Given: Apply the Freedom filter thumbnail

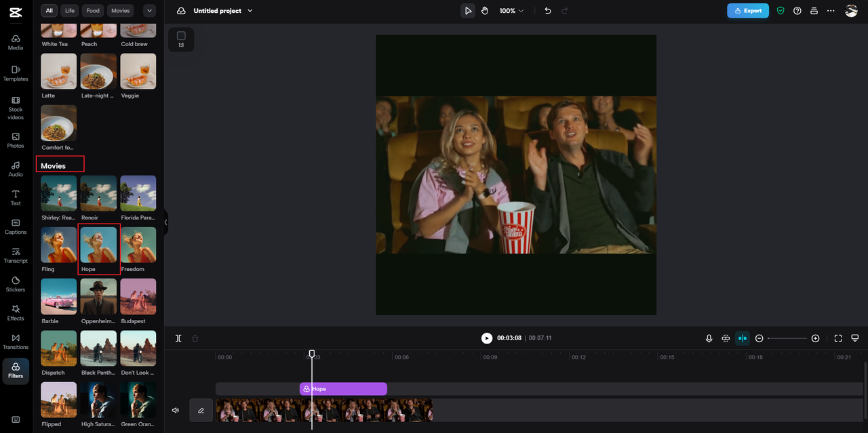Looking at the screenshot, I should pyautogui.click(x=138, y=245).
